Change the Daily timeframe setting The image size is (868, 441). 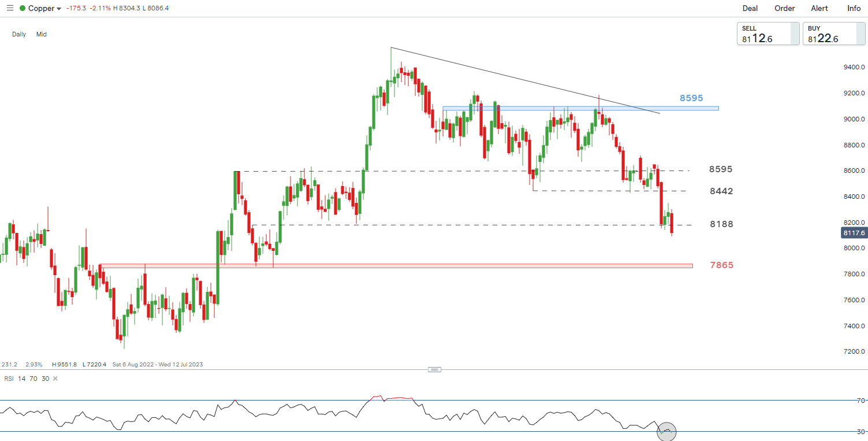pos(19,34)
